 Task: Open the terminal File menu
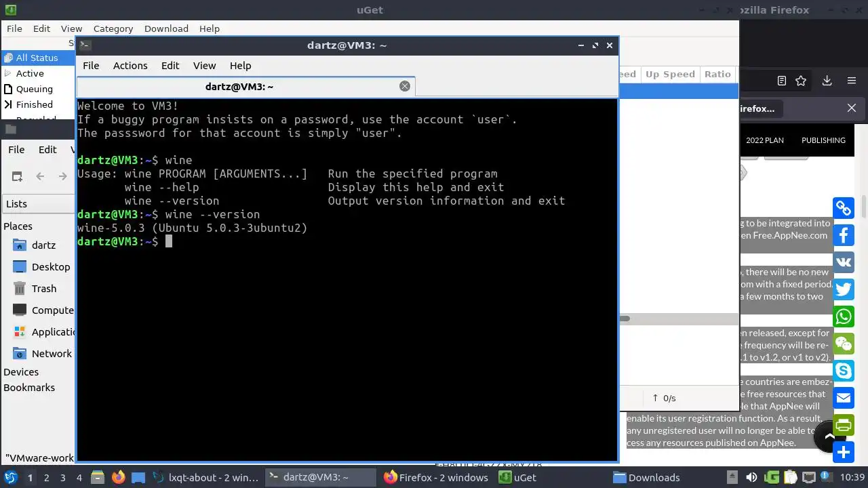click(91, 66)
